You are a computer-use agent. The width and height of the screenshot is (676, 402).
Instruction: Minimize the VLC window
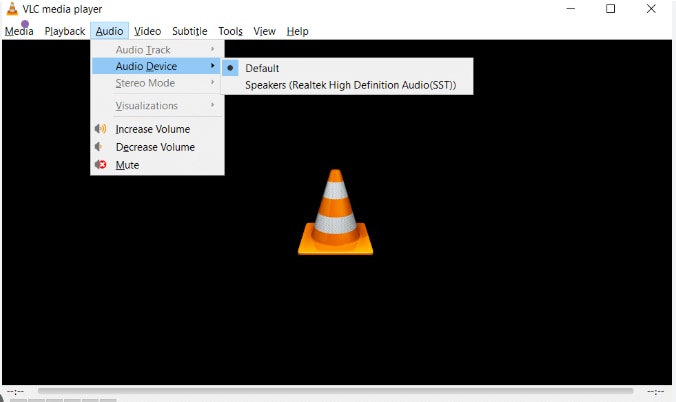(x=571, y=9)
